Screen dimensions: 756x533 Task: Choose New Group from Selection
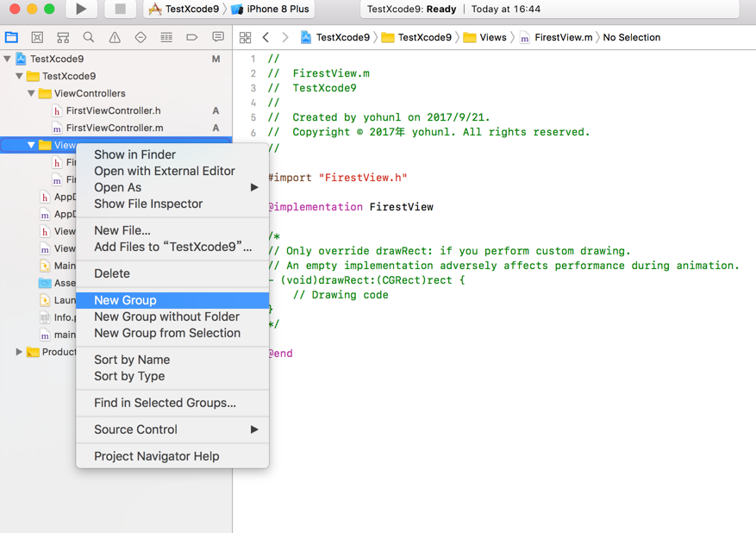tap(172, 333)
